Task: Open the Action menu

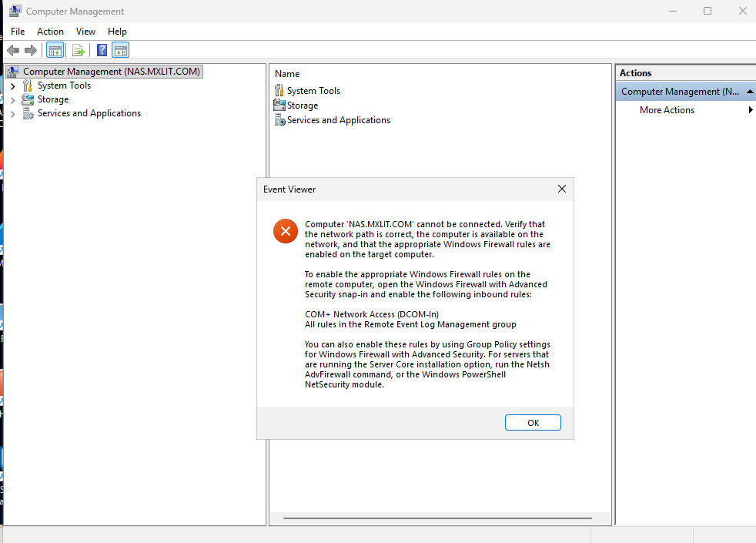Action: [51, 32]
